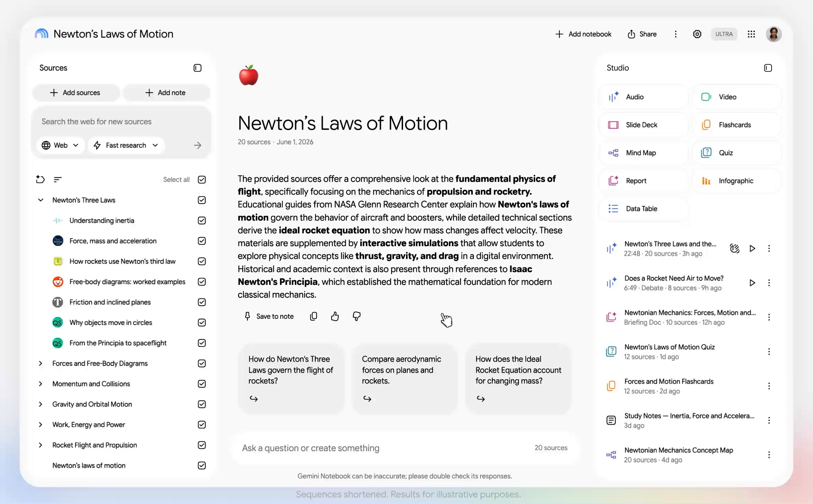The height and width of the screenshot is (504, 813).
Task: Create an Audio overview in Studio
Action: tap(644, 97)
